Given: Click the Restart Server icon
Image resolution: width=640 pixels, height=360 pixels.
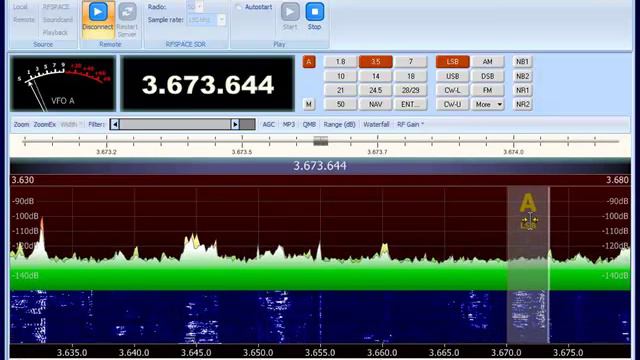Looking at the screenshot, I should coord(127,11).
